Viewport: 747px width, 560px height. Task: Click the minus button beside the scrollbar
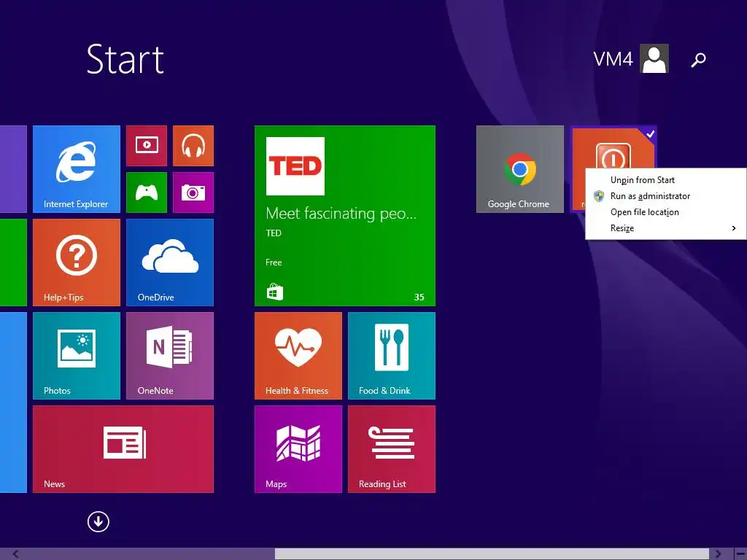[740, 554]
